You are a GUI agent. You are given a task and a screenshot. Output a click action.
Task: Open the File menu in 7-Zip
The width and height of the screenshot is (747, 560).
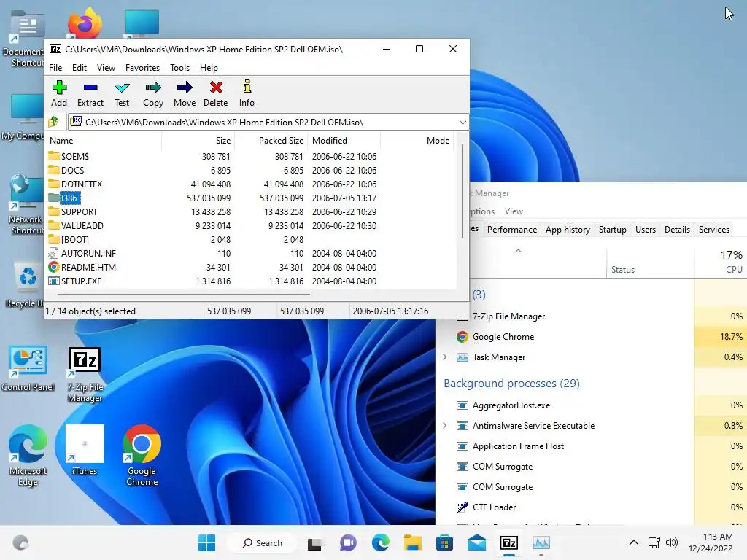click(55, 68)
